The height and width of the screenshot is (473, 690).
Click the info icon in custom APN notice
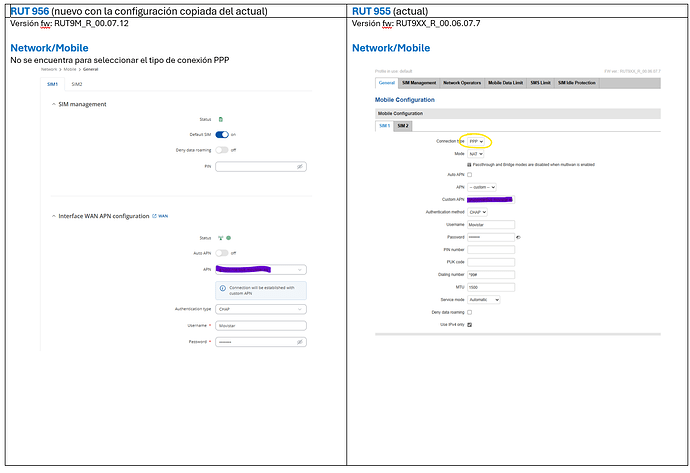click(x=223, y=288)
